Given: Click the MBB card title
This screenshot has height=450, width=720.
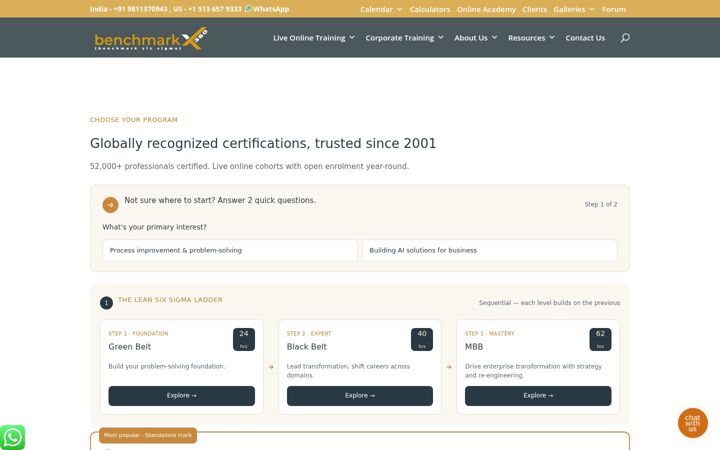Looking at the screenshot, I should [473, 347].
